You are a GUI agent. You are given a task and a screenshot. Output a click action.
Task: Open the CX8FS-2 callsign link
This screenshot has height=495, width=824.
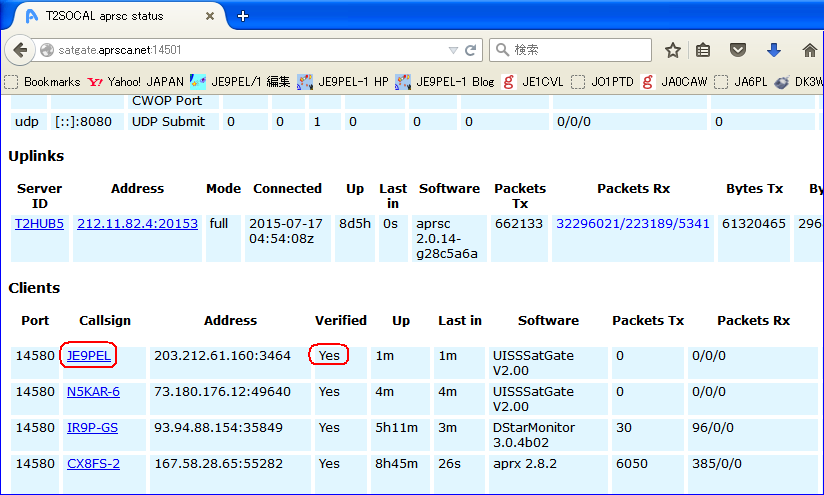point(93,464)
